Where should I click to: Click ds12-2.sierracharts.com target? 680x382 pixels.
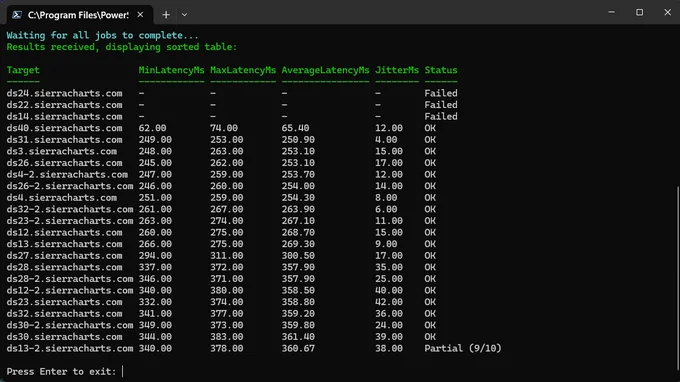coord(70,291)
